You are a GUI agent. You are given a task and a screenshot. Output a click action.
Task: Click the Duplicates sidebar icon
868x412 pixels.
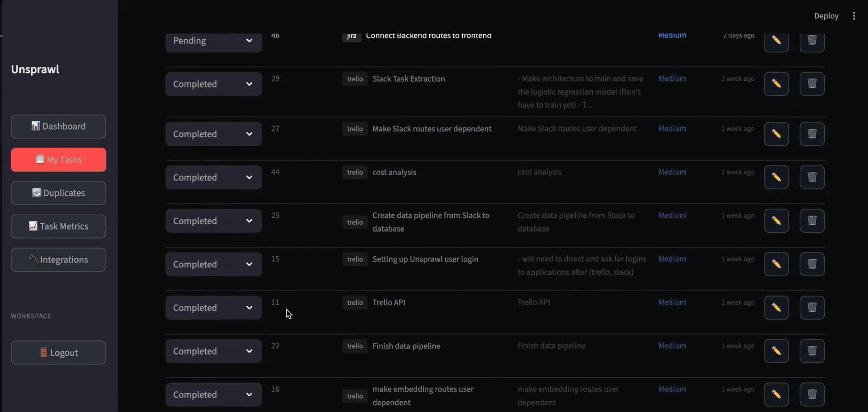click(36, 193)
